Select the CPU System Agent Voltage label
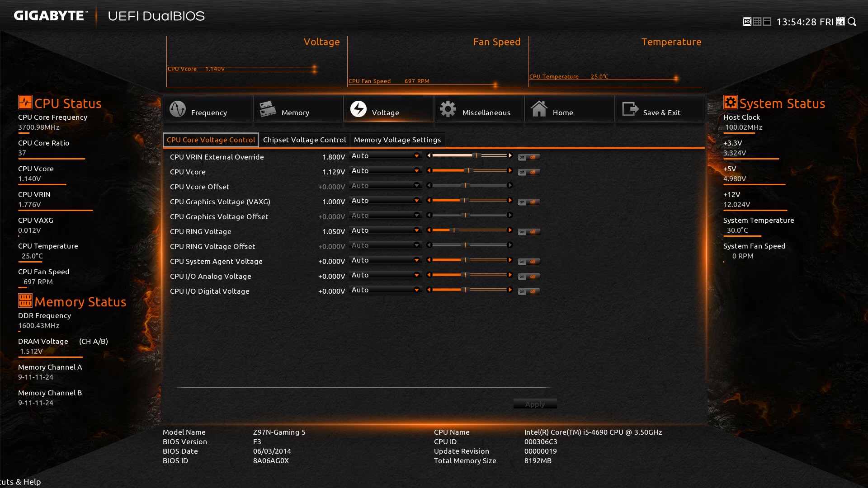 click(x=216, y=261)
